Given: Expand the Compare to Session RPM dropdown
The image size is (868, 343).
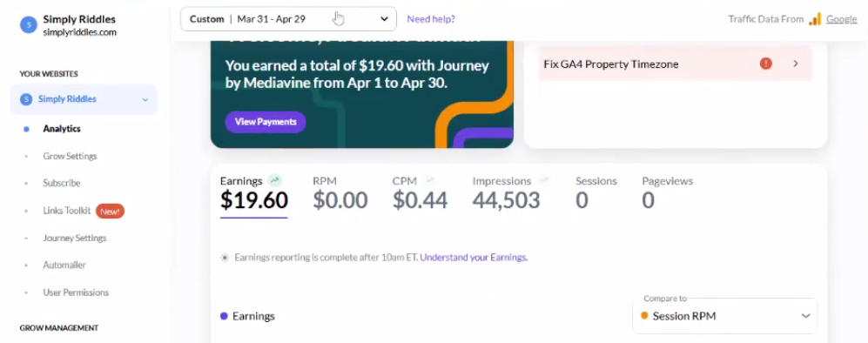Looking at the screenshot, I should [x=724, y=316].
